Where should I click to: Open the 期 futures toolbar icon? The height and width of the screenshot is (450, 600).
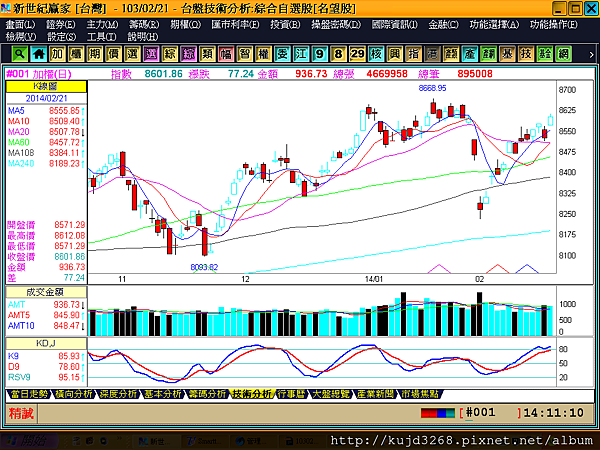(x=95, y=54)
